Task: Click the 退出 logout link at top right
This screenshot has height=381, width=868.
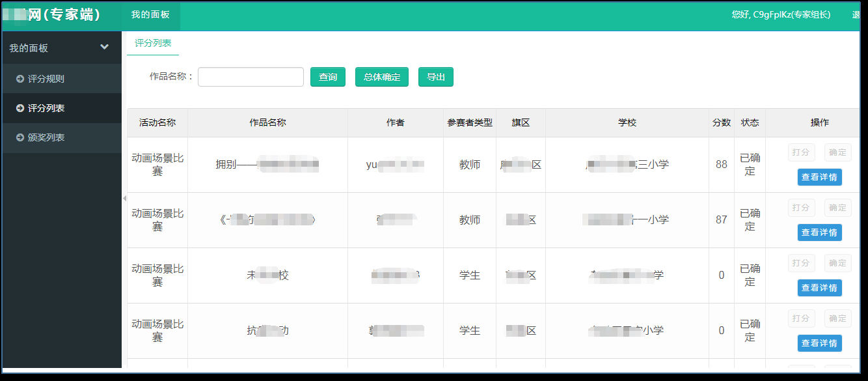Action: (858, 14)
